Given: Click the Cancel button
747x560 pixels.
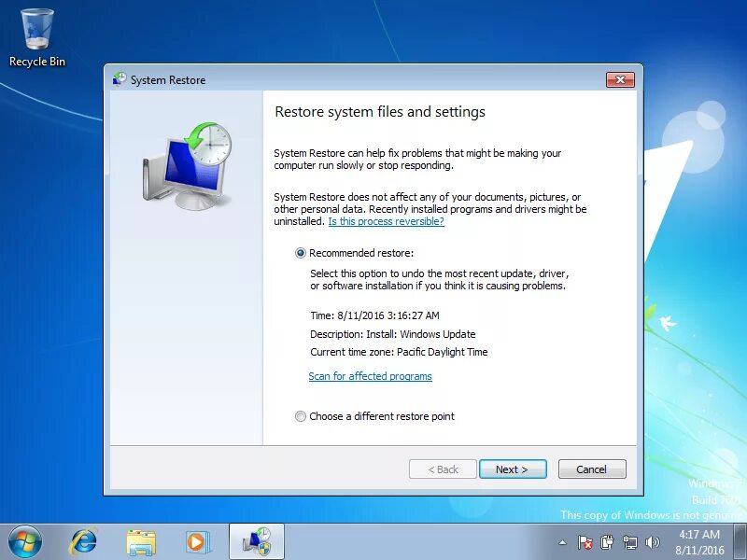Looking at the screenshot, I should click(592, 469).
